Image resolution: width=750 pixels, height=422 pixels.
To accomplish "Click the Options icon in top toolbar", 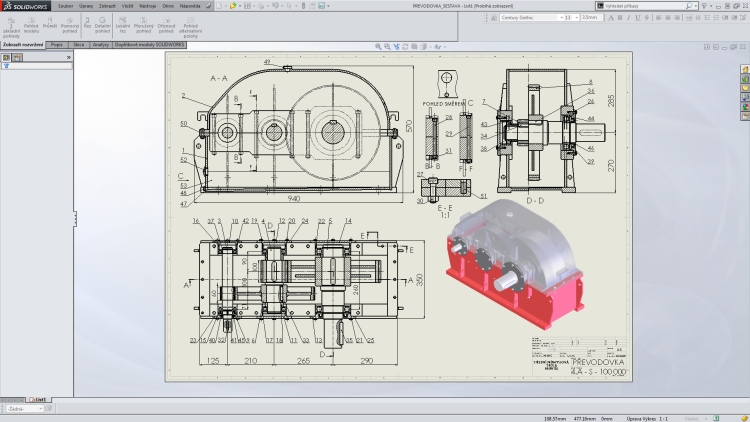I will [x=322, y=6].
